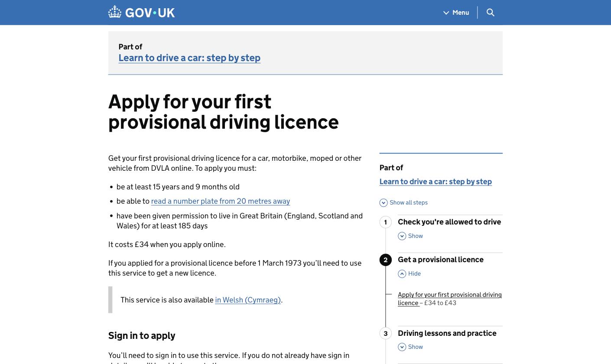Open top banner 'Learn to drive a car' link
The image size is (611, 364).
[189, 58]
